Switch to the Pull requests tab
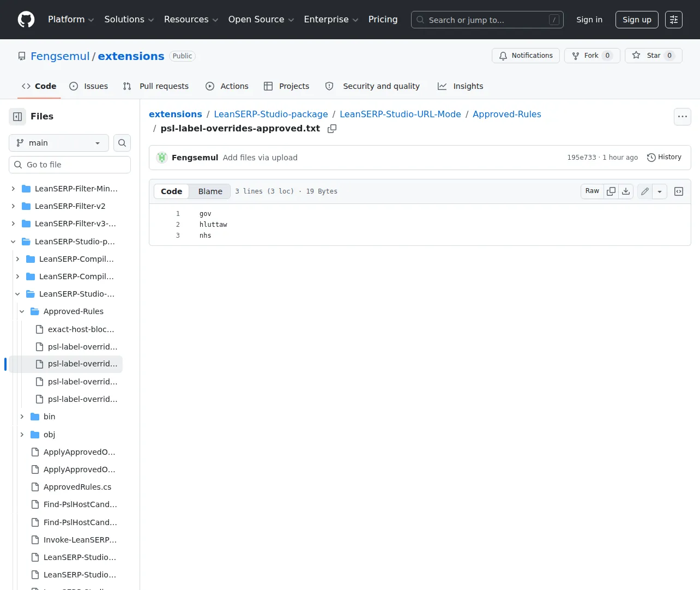Image resolution: width=700 pixels, height=590 pixels. (x=156, y=86)
